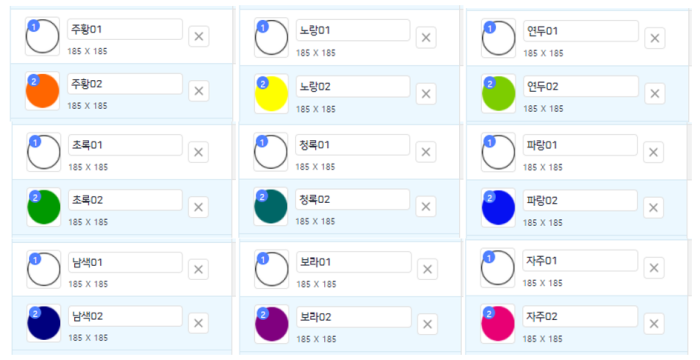Remove the 남색01 entry
The height and width of the screenshot is (360, 700).
198,270
